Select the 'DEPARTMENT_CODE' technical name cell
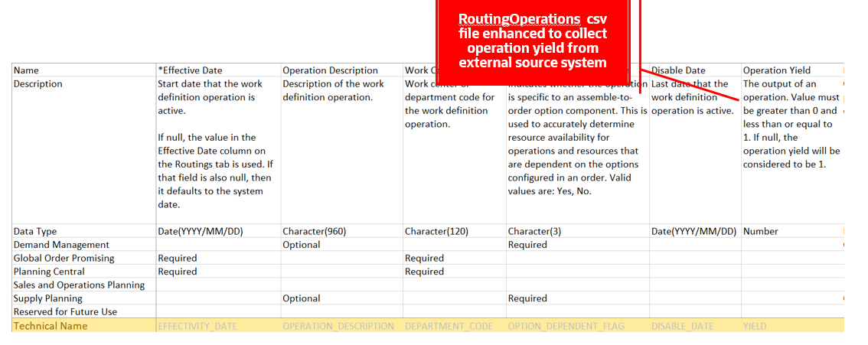The width and height of the screenshot is (868, 345). click(455, 326)
